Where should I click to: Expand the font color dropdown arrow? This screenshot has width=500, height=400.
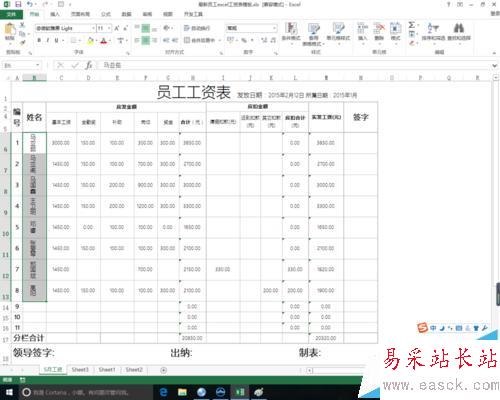110,40
